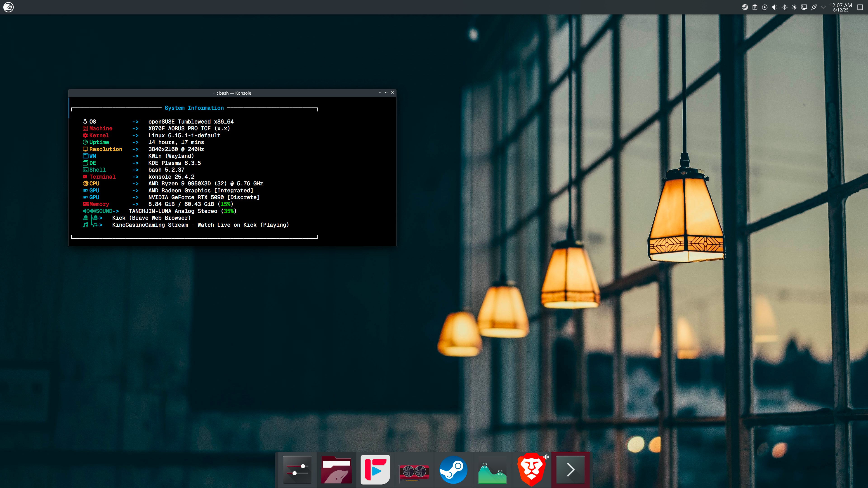The width and height of the screenshot is (868, 488).
Task: Click the red "Machine" label
Action: (101, 128)
